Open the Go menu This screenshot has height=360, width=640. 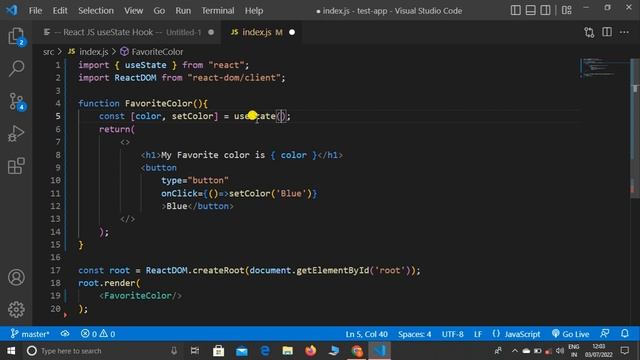click(159, 11)
